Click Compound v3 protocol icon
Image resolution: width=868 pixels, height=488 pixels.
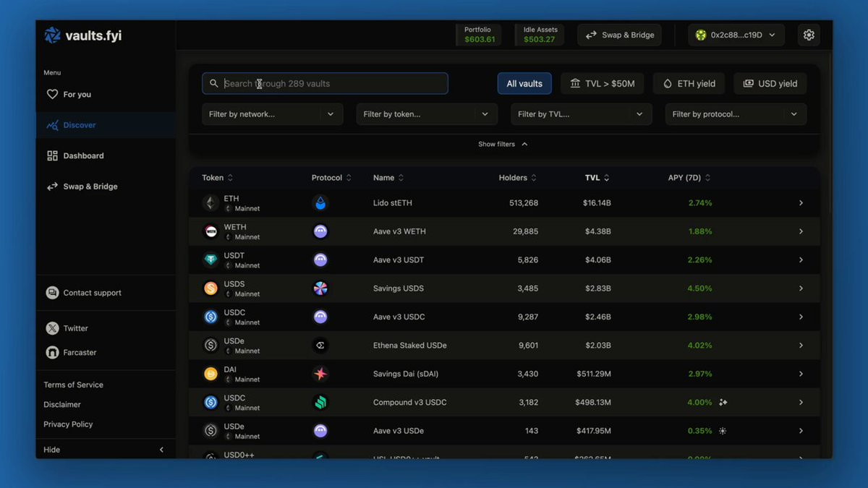tap(320, 403)
